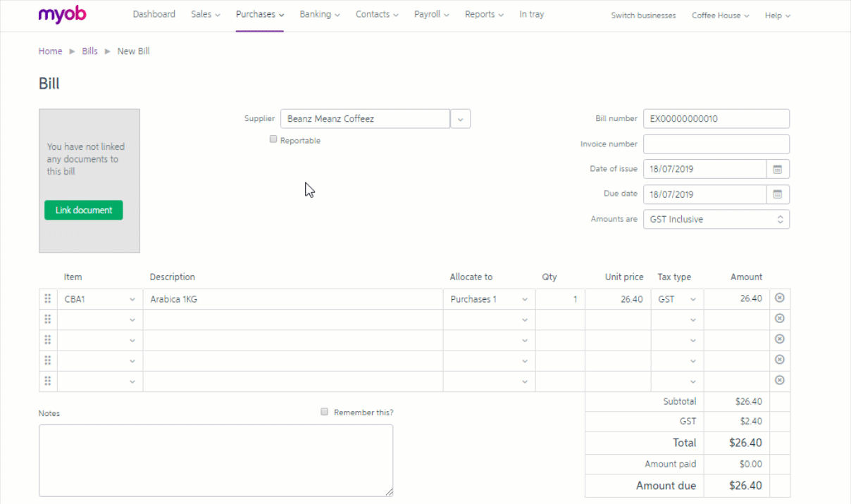
Task: Click the Link document button
Action: click(x=83, y=210)
